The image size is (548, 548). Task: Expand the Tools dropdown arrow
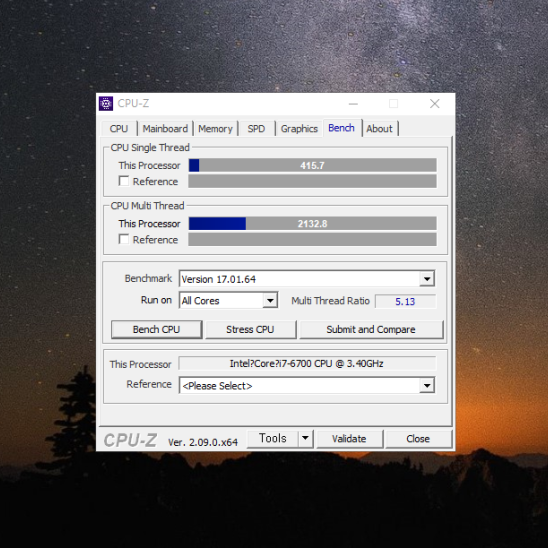coord(305,438)
